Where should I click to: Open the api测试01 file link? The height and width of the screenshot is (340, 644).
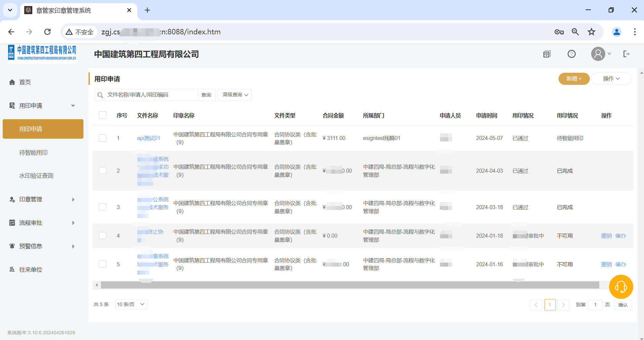[148, 138]
